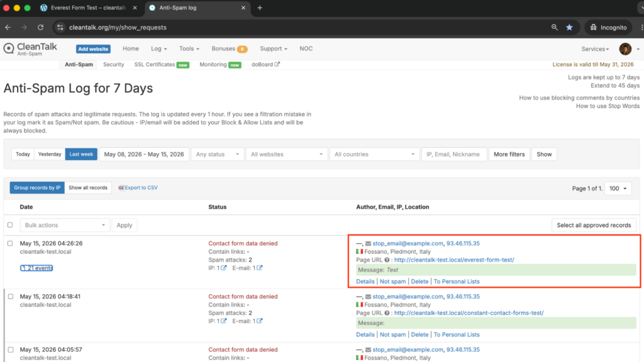Check the May 15 04:18:41 record

[10, 297]
